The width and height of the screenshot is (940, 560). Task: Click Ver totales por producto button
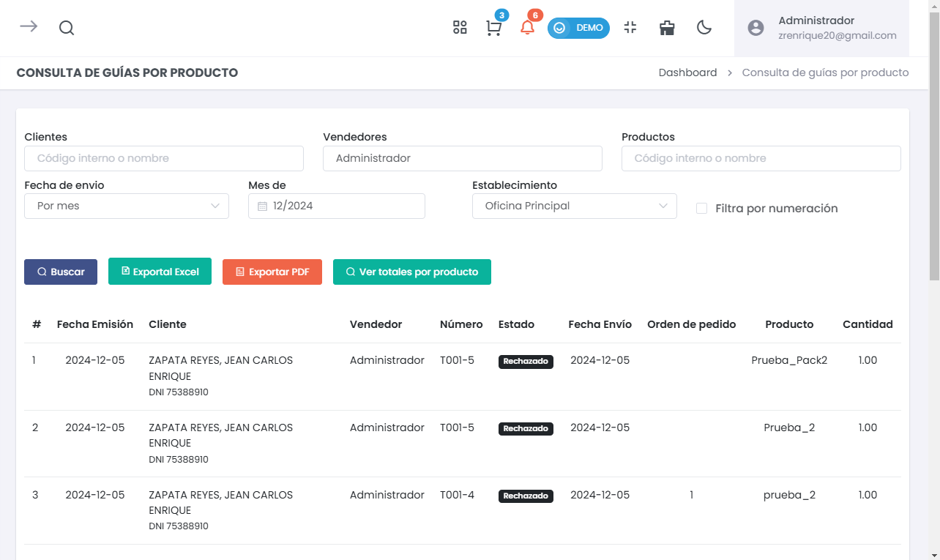(x=411, y=272)
